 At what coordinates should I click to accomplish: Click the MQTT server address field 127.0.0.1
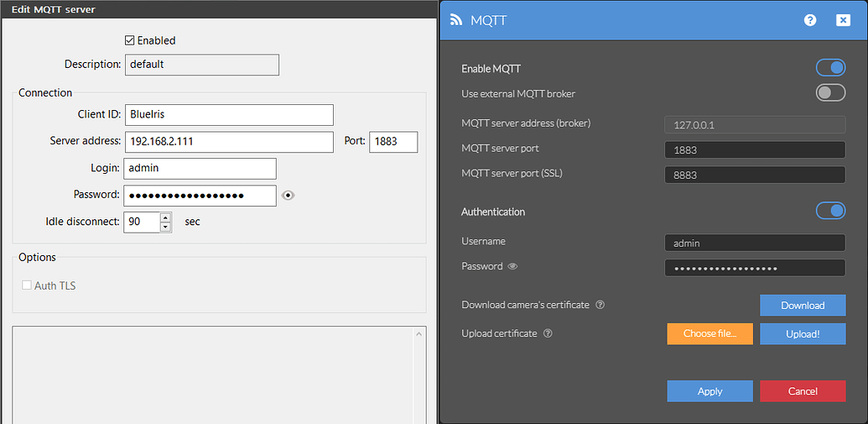click(x=755, y=125)
